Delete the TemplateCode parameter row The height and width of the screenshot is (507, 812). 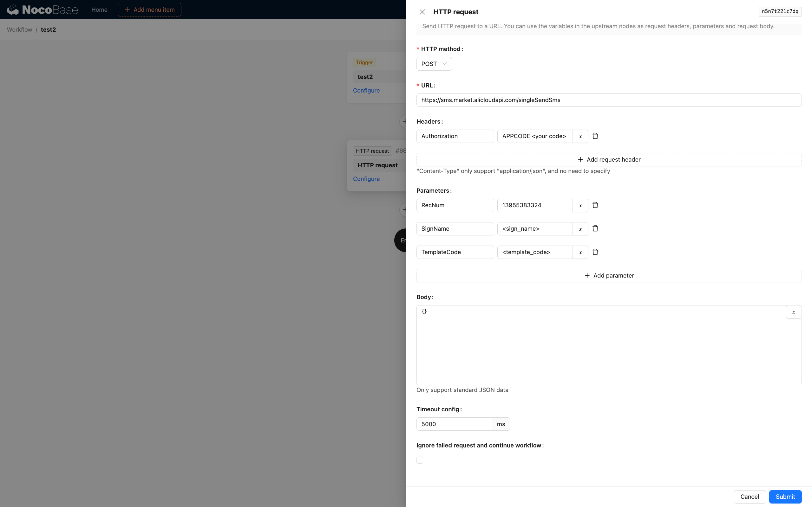tap(595, 252)
